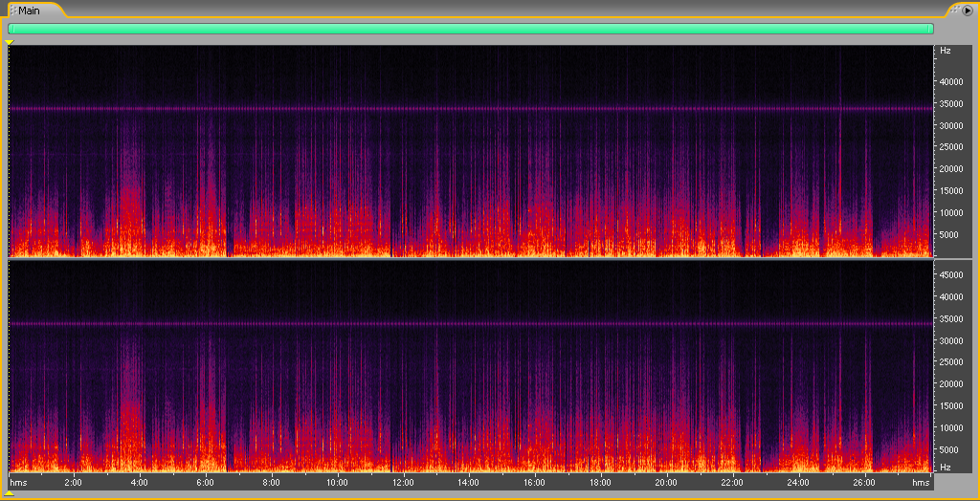Screen dimensions: 980x501
Task: Click the yellow start-time marker above the spectrogram
Action: tap(10, 42)
